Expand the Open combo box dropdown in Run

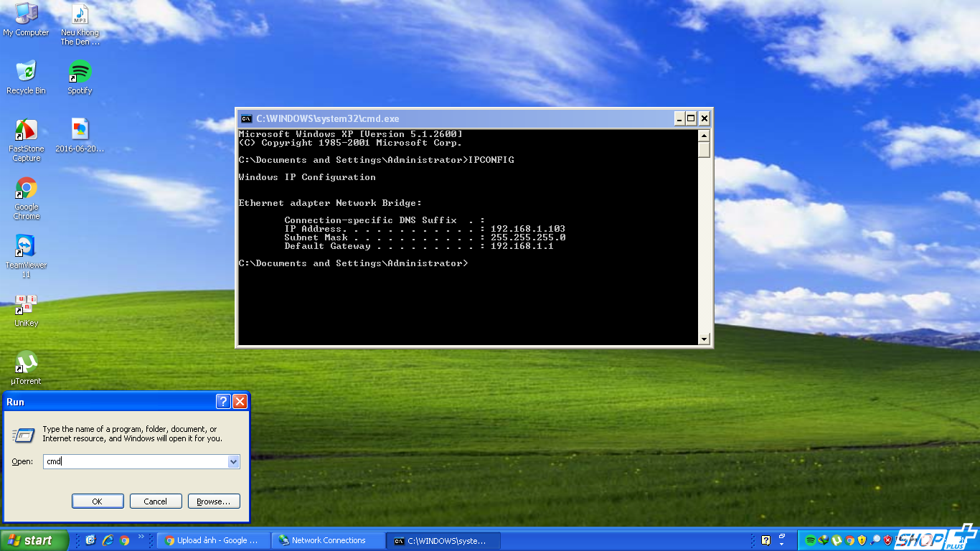pos(233,462)
